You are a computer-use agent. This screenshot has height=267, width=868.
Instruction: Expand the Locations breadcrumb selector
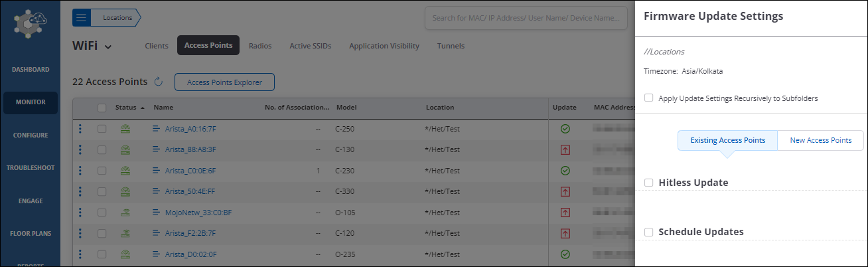point(117,18)
